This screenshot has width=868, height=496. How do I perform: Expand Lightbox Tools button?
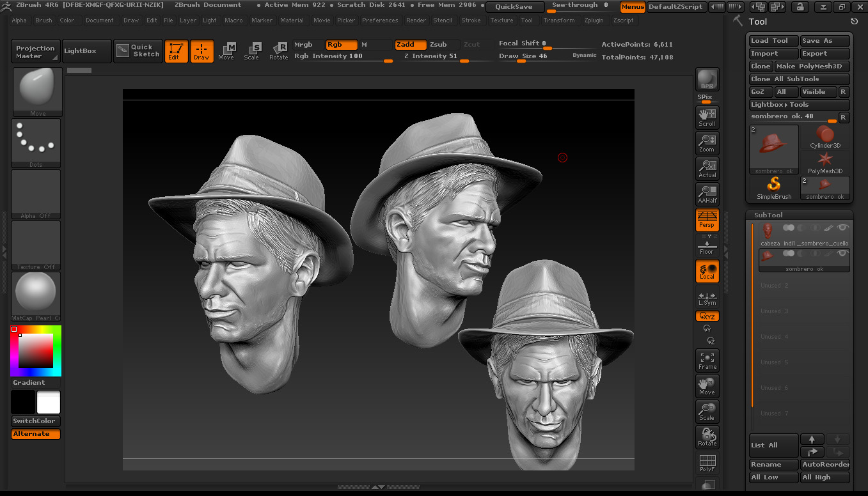pyautogui.click(x=800, y=105)
